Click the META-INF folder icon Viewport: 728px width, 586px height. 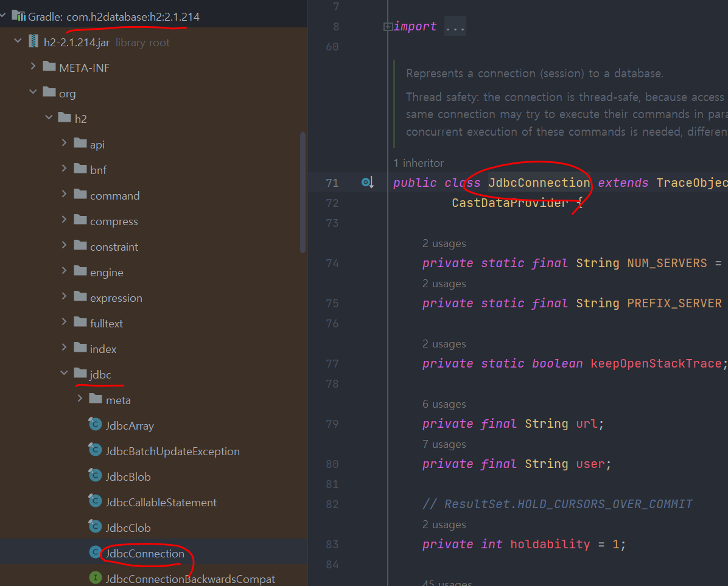(x=49, y=66)
